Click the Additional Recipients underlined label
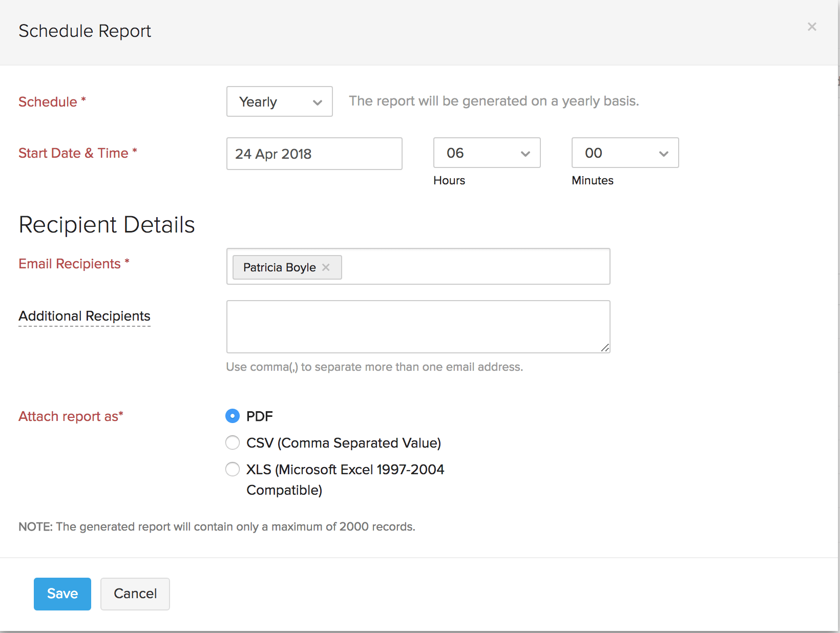 (85, 316)
